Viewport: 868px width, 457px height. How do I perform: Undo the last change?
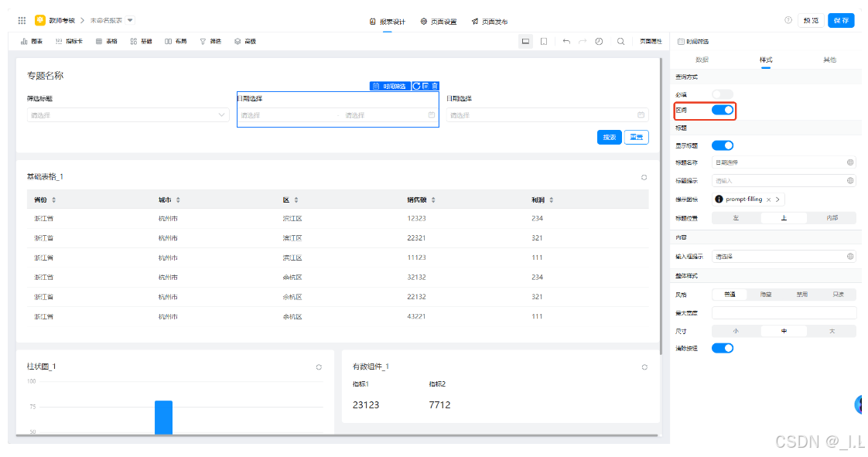pyautogui.click(x=566, y=42)
